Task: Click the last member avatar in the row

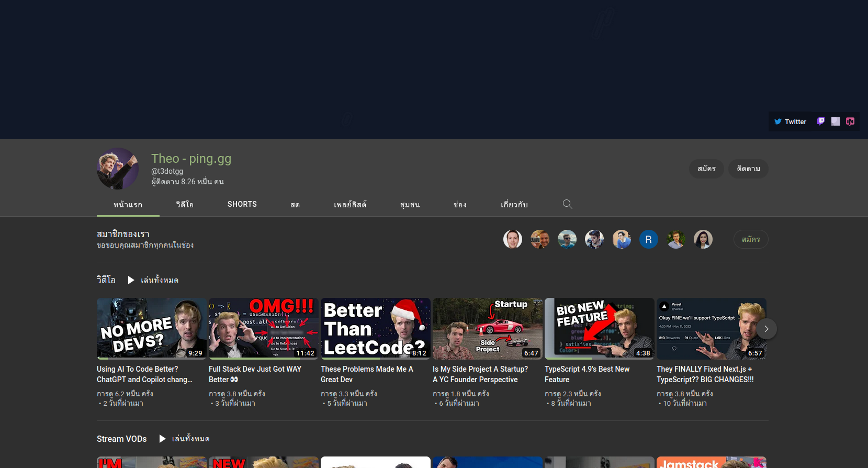Action: [703, 239]
